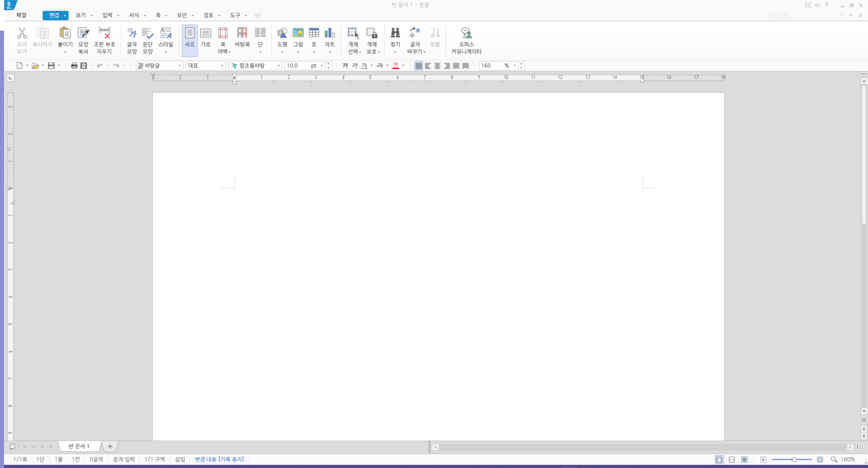Click the 붙이기 (paste) clipboard icon
This screenshot has height=468, width=868.
coord(65,33)
